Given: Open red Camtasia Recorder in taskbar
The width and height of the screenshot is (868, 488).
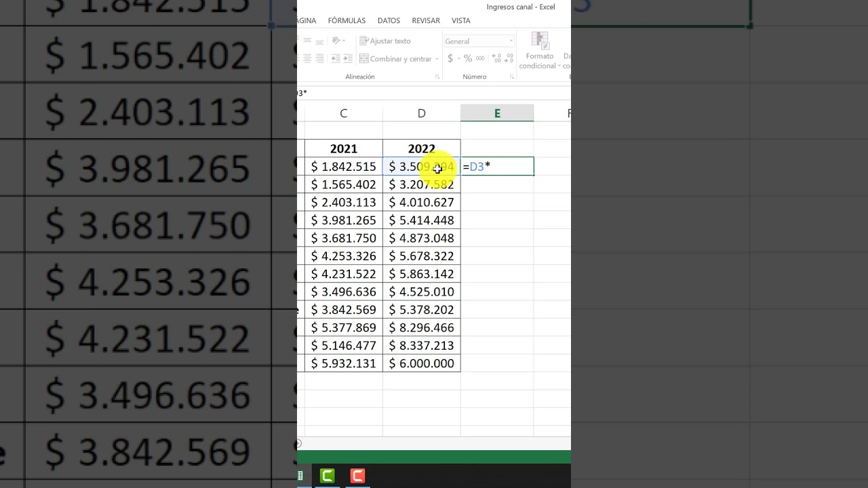Looking at the screenshot, I should [357, 476].
